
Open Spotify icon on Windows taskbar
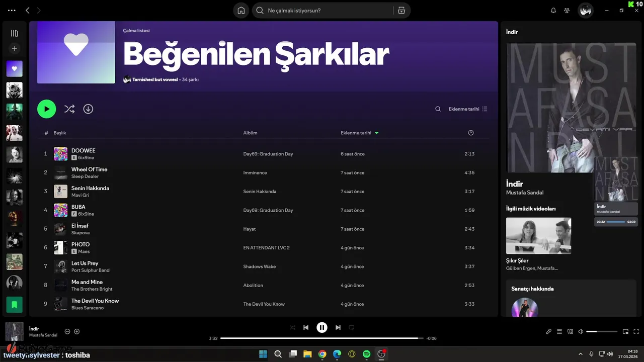click(x=367, y=354)
